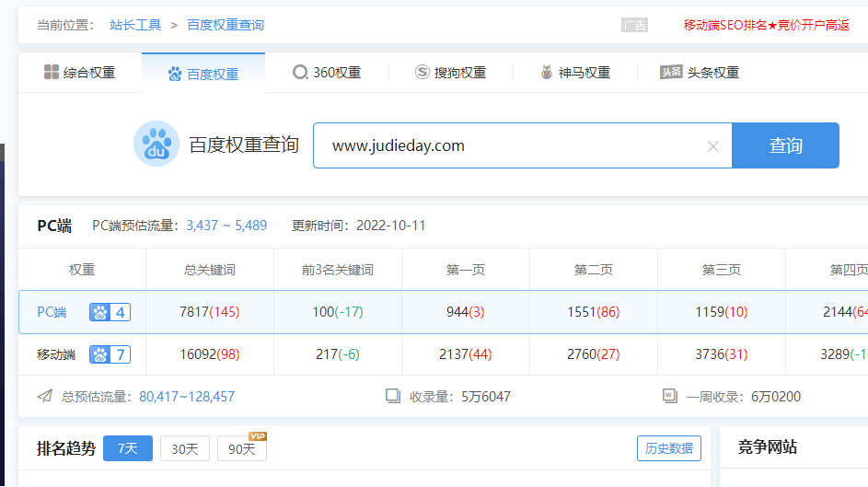Click the PC端 row label link

click(52, 312)
